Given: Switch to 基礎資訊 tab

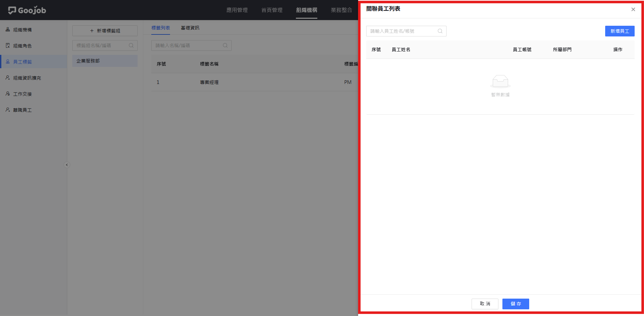Looking at the screenshot, I should (190, 28).
